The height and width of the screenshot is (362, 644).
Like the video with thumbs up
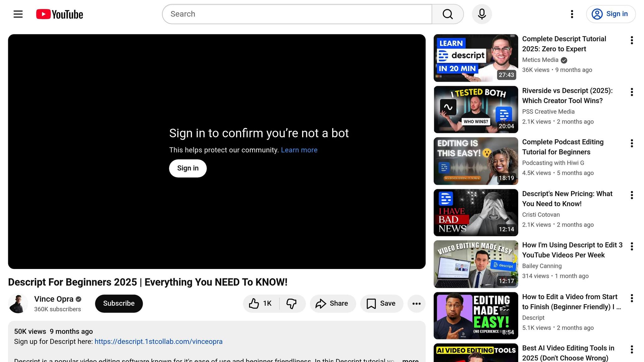pyautogui.click(x=260, y=304)
